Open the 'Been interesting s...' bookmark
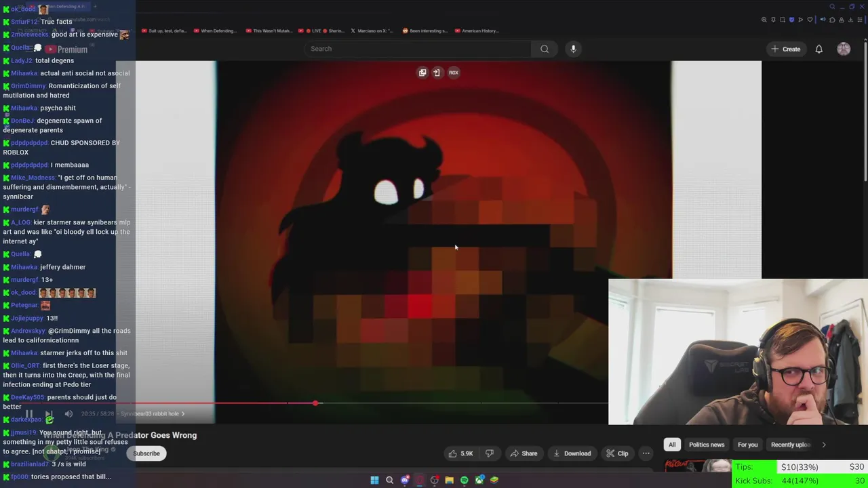Screen dimensions: 868x488 [425, 30]
